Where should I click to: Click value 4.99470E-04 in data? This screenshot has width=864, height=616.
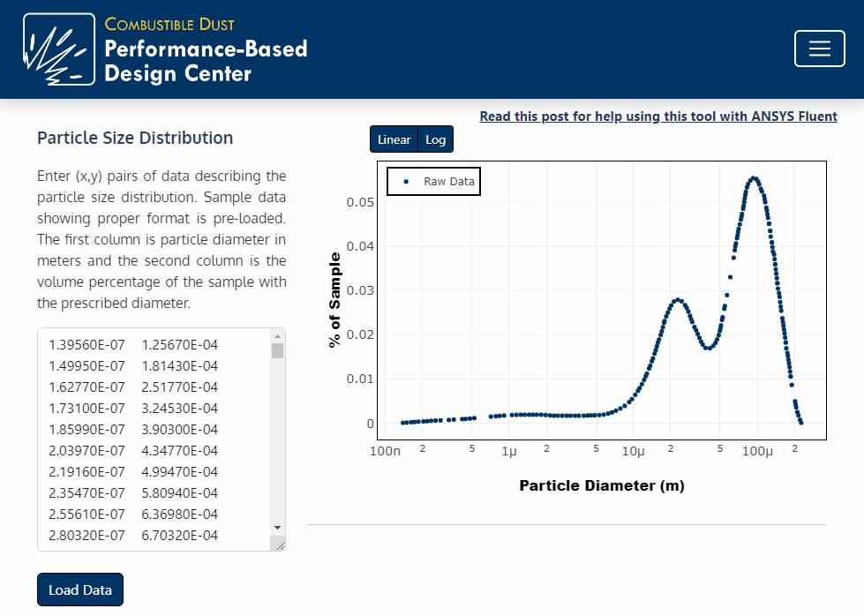[180, 471]
